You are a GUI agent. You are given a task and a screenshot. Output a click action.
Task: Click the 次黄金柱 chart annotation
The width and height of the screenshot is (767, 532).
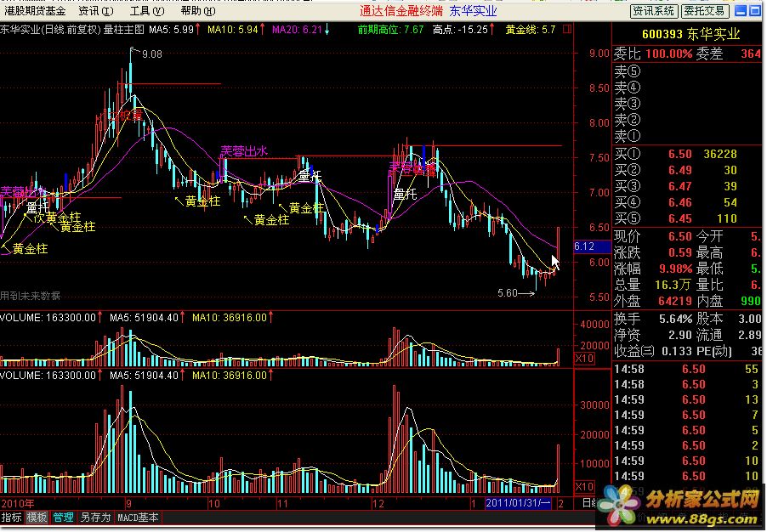57,217
